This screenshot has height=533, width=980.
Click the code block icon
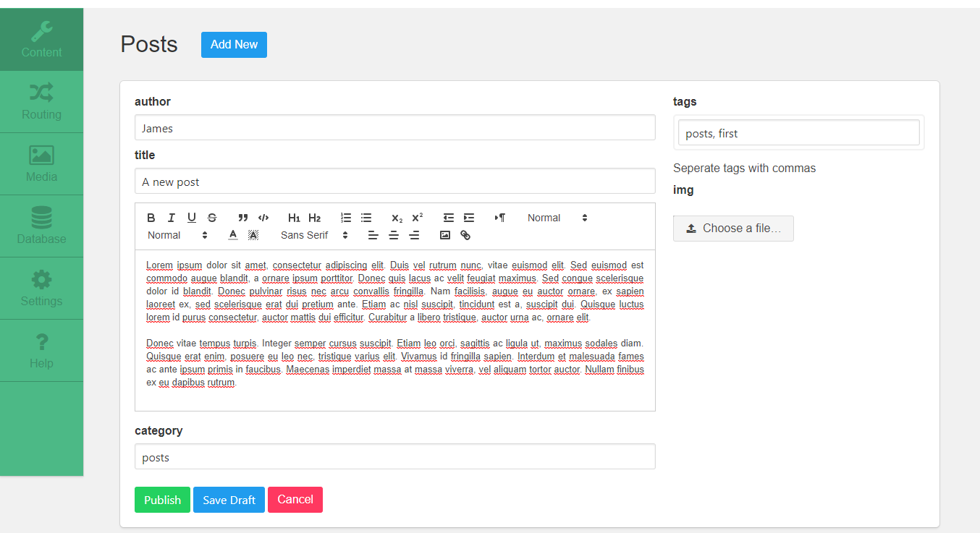pyautogui.click(x=263, y=218)
